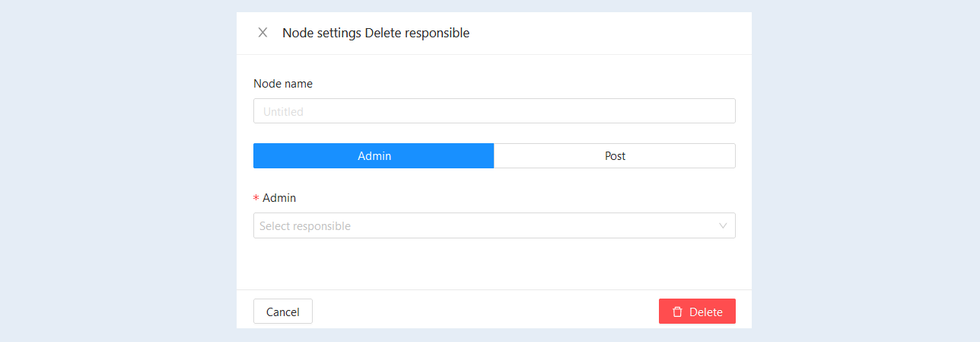Viewport: 980px width, 342px height.
Task: Click the "Delete" text label in red button
Action: point(706,312)
